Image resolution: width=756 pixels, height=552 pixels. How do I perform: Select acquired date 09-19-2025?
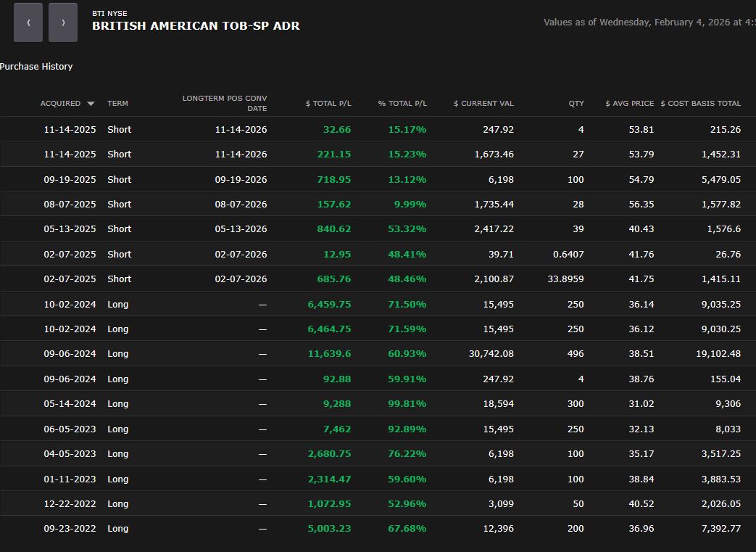click(70, 179)
